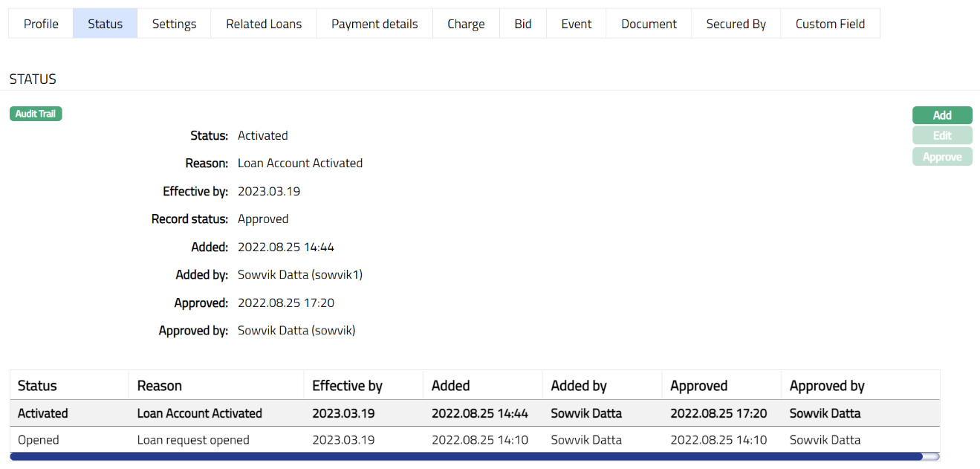Viewport: 980px width, 469px height.
Task: Open the Bid tab
Action: point(523,24)
